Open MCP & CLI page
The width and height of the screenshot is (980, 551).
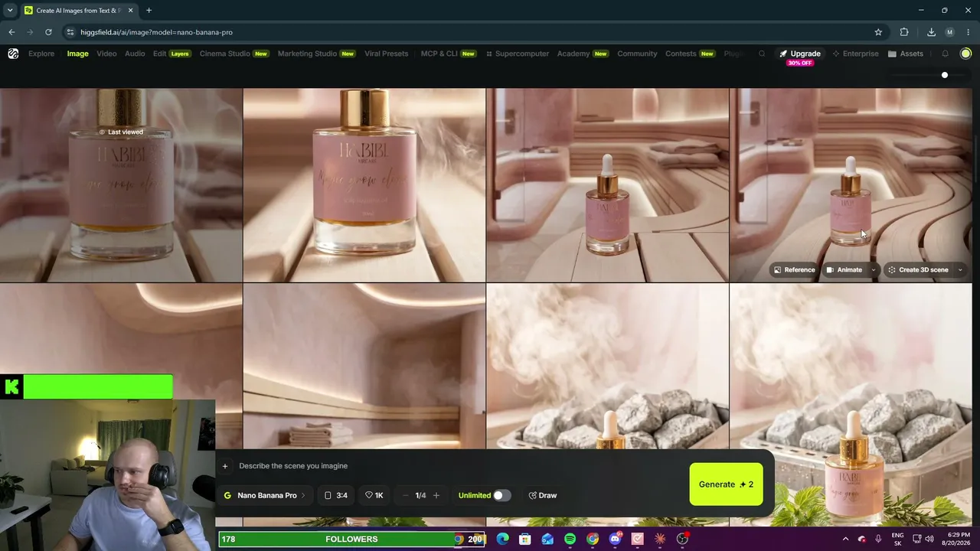tap(448, 54)
